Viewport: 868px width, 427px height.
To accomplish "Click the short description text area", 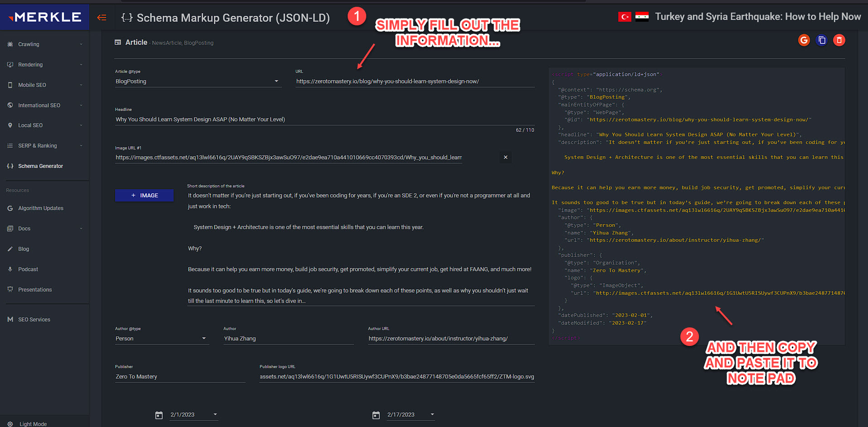I will click(361, 248).
